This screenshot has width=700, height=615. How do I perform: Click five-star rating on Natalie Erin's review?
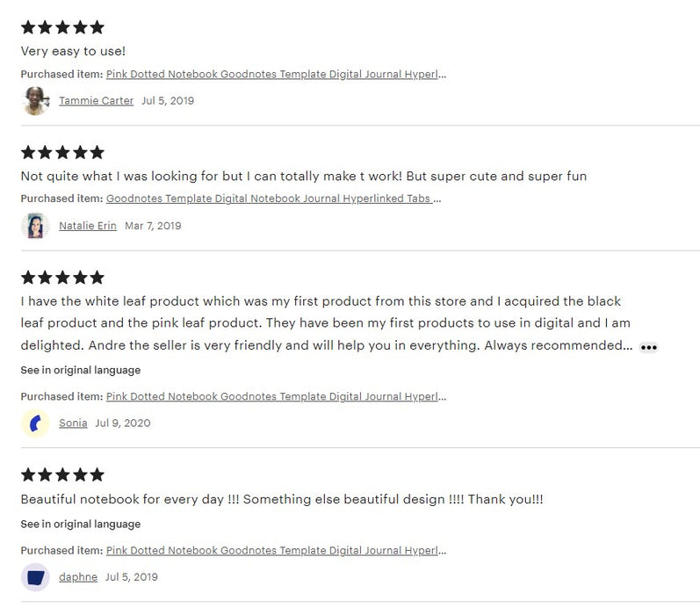click(62, 152)
